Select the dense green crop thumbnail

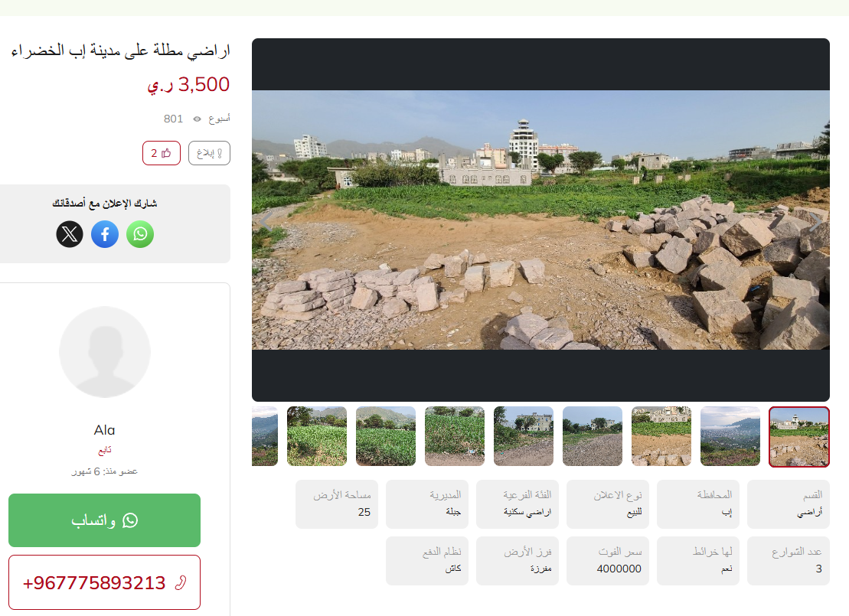point(455,436)
